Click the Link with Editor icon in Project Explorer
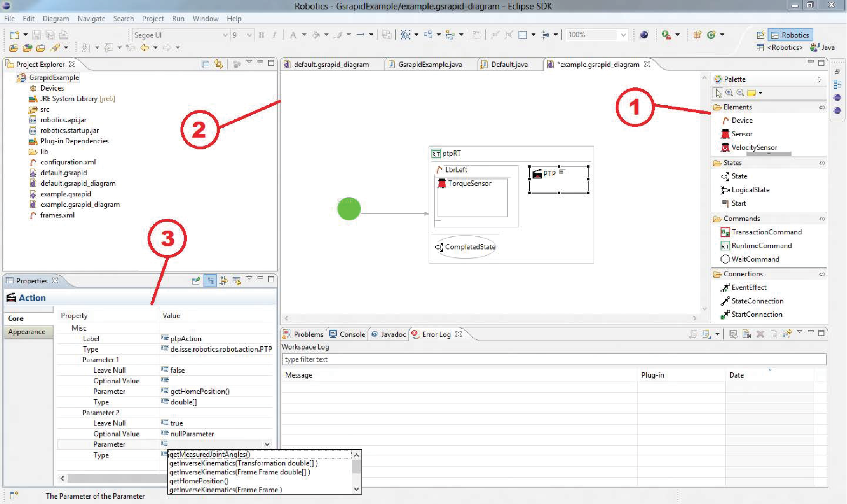847x504 pixels. point(219,64)
